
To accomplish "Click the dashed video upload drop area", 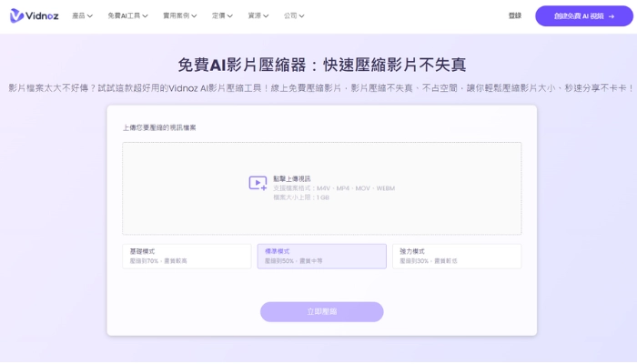I will coord(322,188).
